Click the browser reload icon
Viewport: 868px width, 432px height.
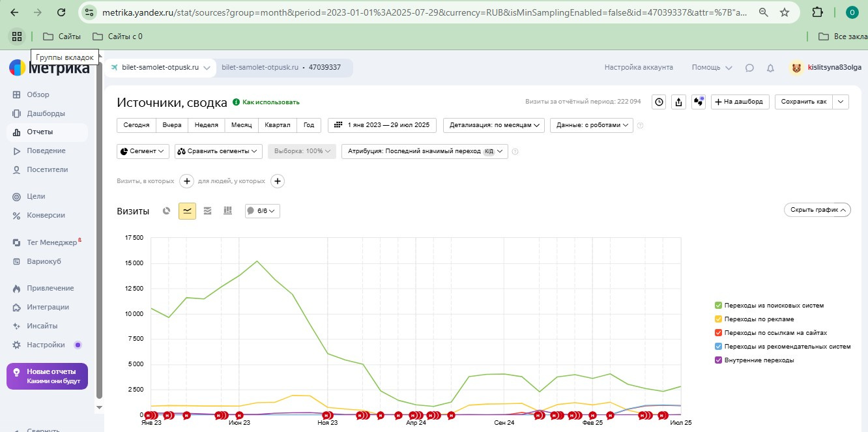click(61, 12)
